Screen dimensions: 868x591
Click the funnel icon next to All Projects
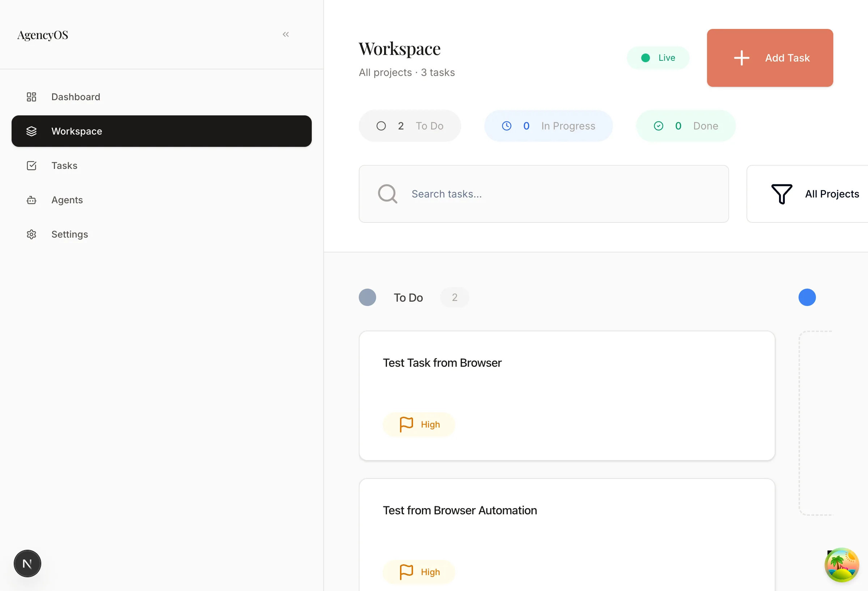pyautogui.click(x=782, y=194)
